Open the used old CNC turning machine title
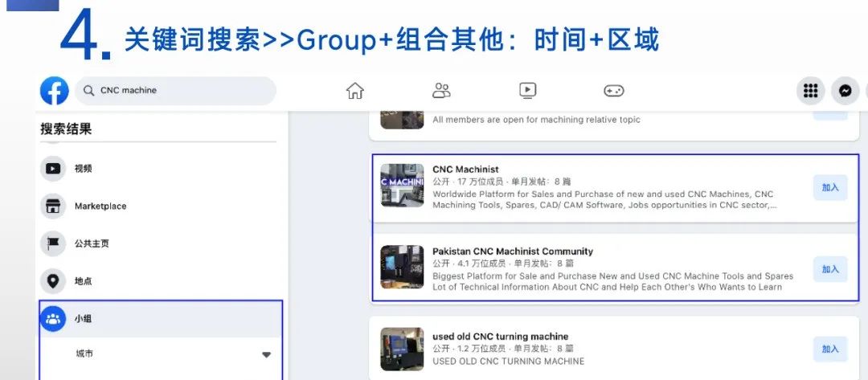This screenshot has height=380, width=868. coord(501,337)
